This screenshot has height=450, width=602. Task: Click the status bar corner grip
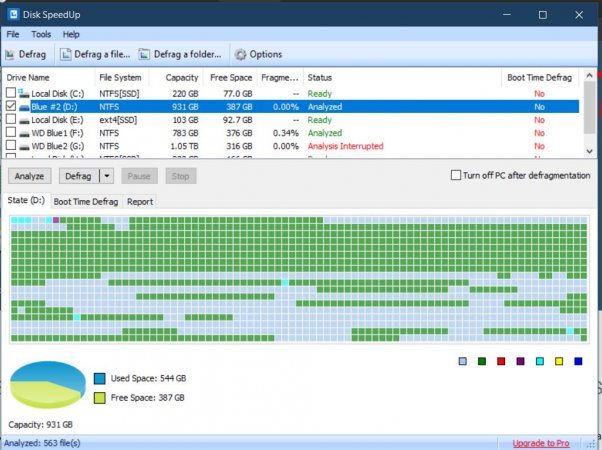[592, 443]
